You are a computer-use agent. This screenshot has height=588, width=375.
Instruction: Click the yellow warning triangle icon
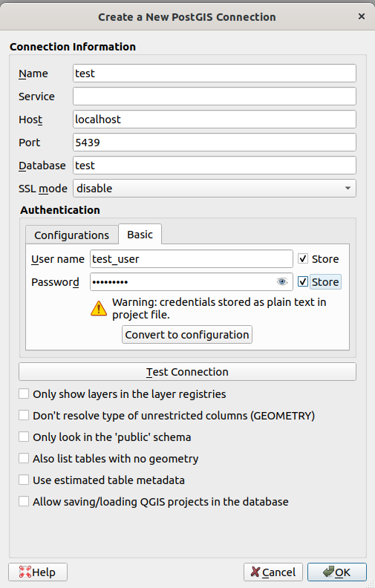tap(99, 308)
